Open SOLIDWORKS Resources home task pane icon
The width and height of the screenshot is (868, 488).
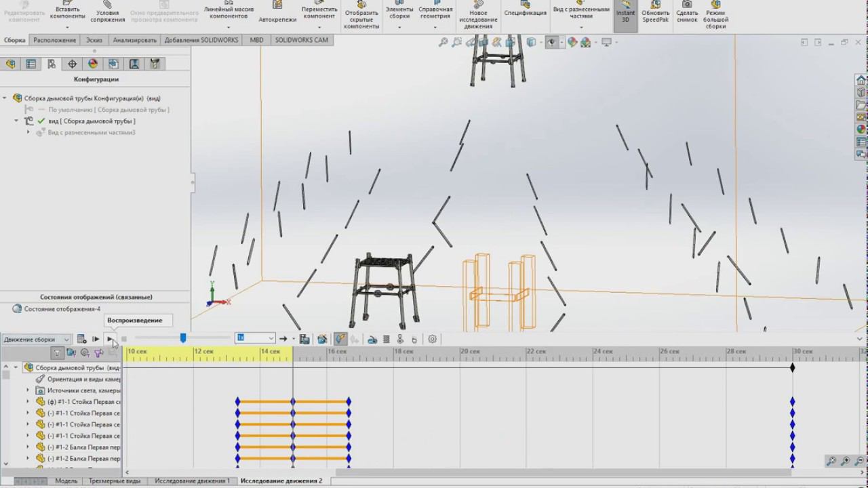pos(861,80)
